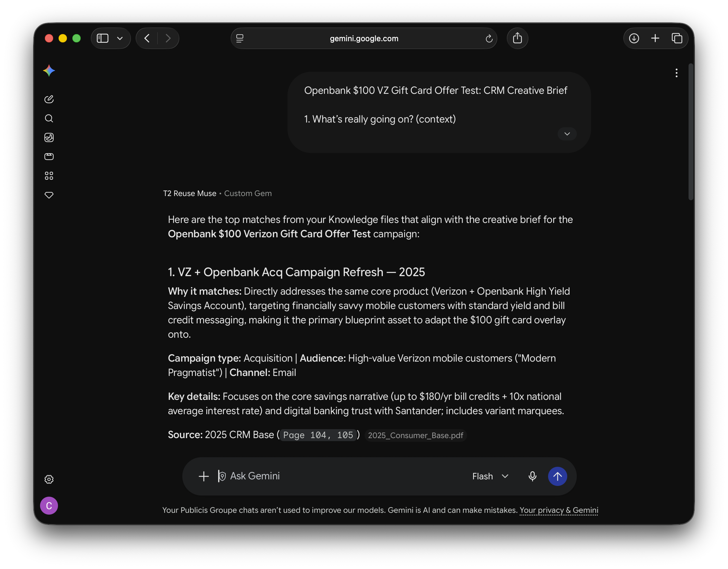
Task: Open a new Safari tab with plus
Action: tap(655, 38)
